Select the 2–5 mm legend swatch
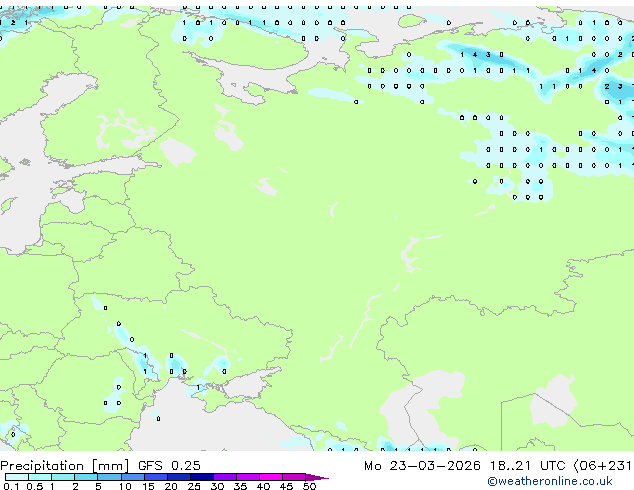This screenshot has height=490, width=634. pos(86,477)
